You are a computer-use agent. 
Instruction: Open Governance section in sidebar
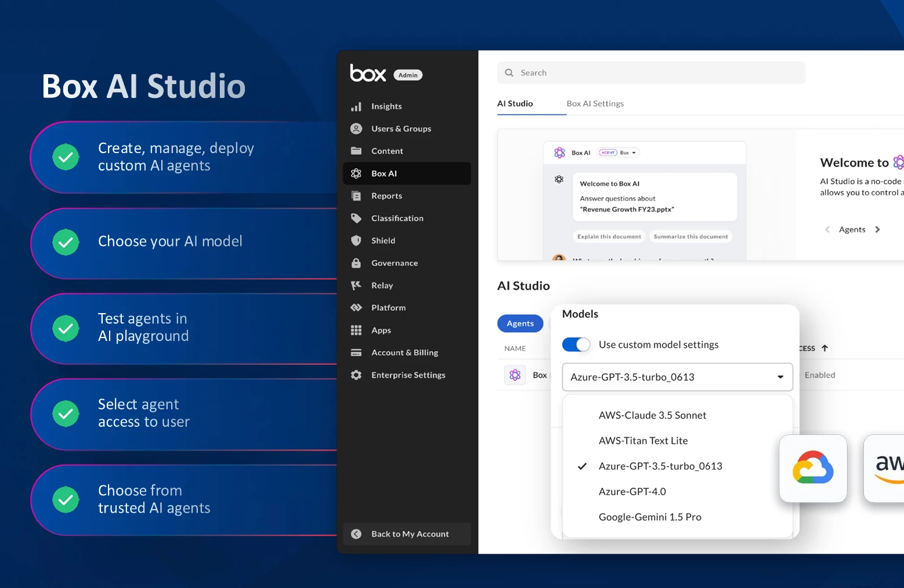click(407, 263)
